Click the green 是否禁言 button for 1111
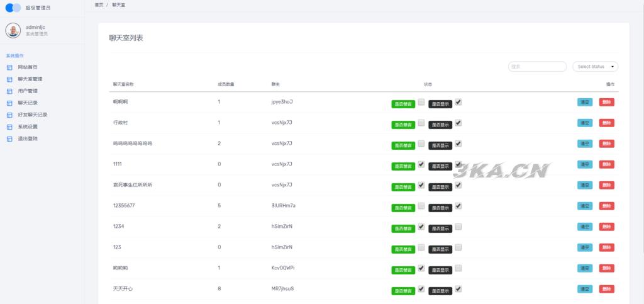Screen dimensions: 644x304 pyautogui.click(x=403, y=166)
